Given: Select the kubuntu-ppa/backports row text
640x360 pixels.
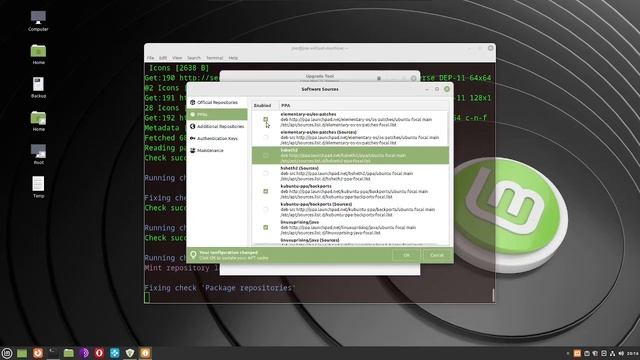Looking at the screenshot, I should (x=354, y=191).
